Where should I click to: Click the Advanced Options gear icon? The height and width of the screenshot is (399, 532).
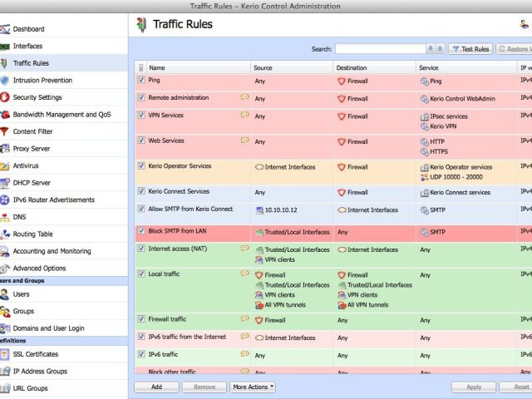5,268
